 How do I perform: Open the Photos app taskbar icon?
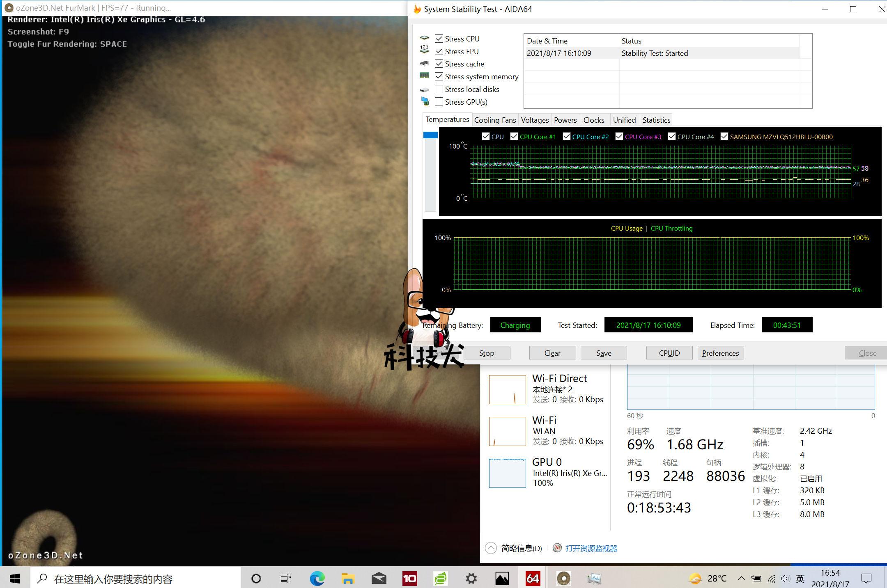click(502, 579)
